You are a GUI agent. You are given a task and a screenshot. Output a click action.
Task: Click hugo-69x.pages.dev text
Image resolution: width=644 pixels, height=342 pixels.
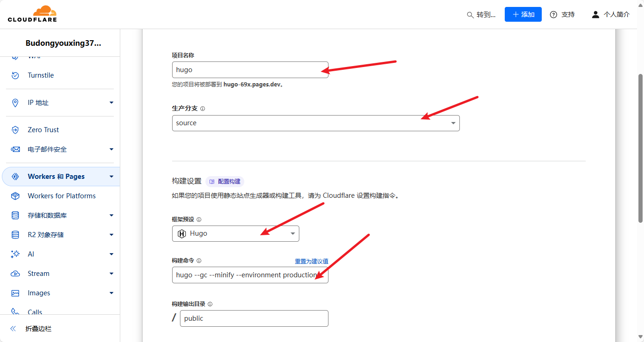click(x=252, y=85)
